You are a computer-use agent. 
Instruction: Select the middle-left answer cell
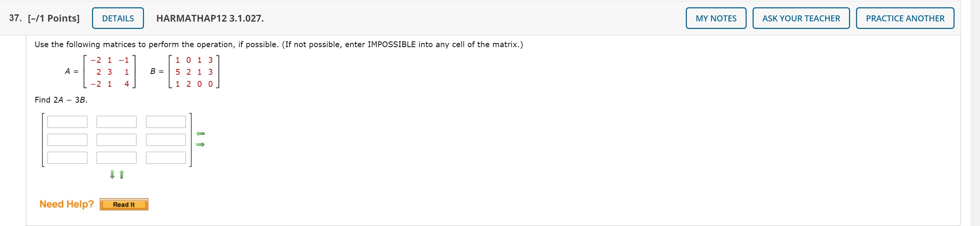coord(67,140)
